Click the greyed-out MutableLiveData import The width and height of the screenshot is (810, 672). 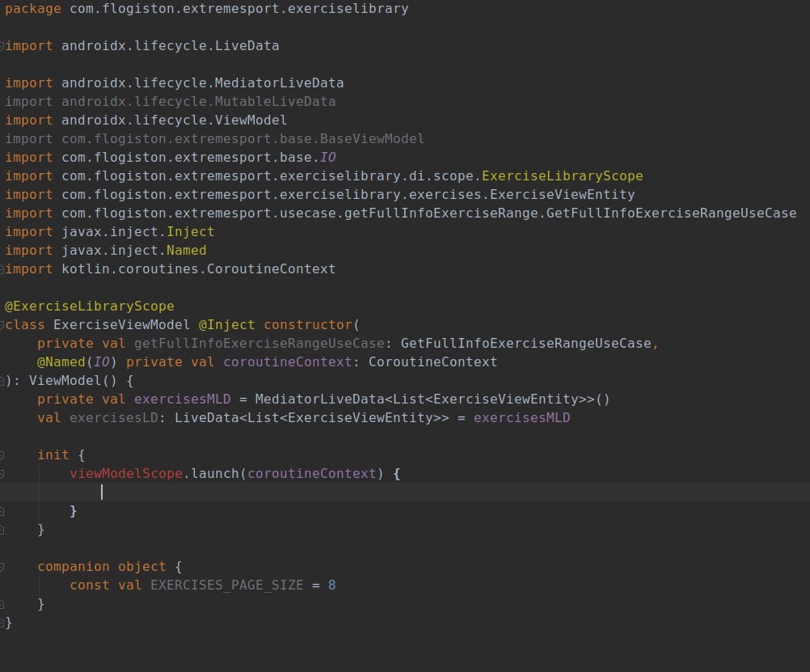(170, 102)
